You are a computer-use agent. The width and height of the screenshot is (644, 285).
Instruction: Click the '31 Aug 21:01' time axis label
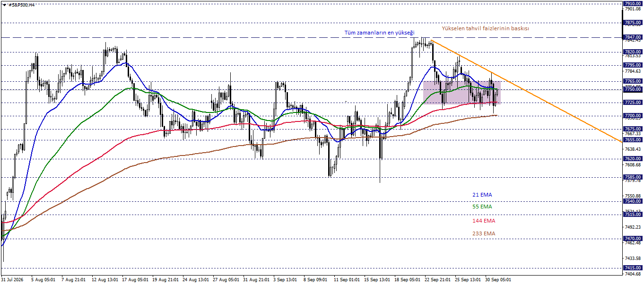[x=257, y=280]
